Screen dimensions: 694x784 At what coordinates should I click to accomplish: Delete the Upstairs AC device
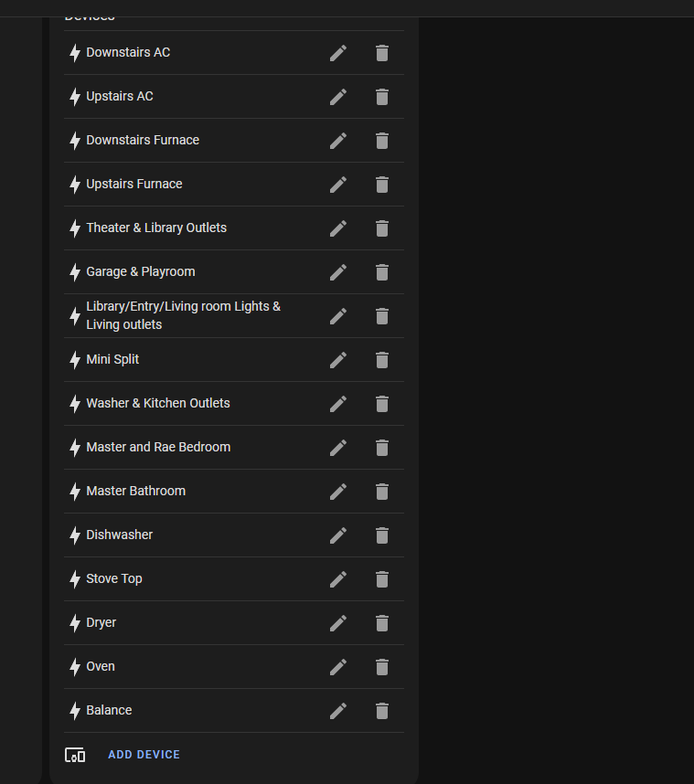pos(382,97)
